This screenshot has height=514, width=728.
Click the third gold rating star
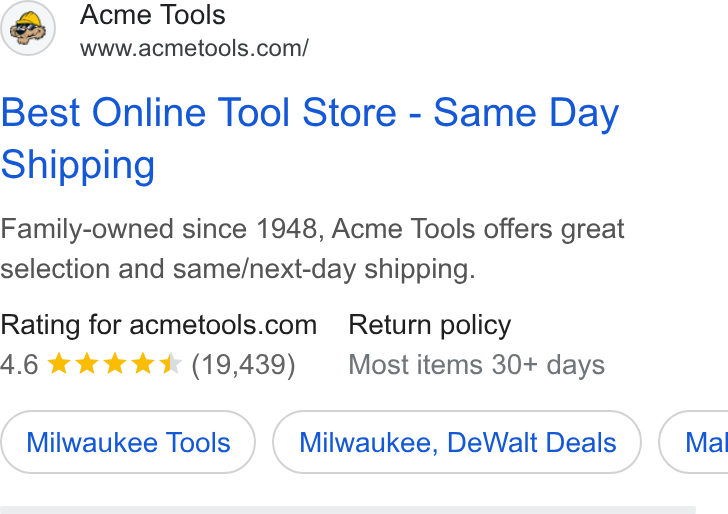point(115,364)
